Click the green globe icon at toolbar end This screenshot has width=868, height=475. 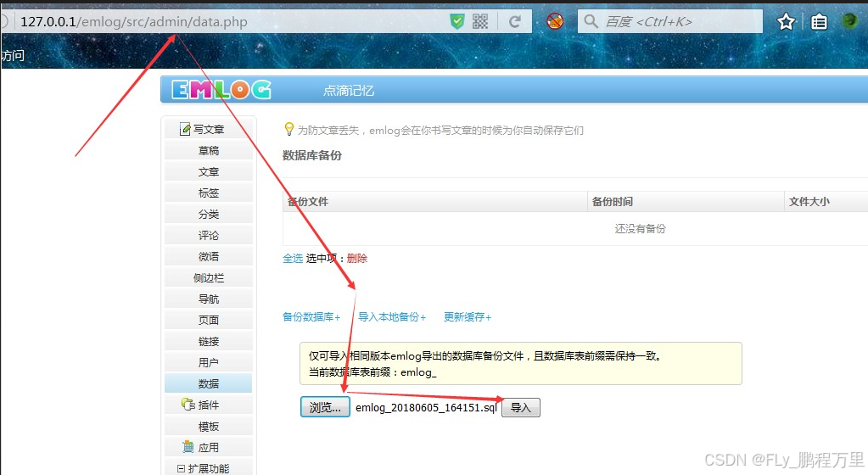849,21
